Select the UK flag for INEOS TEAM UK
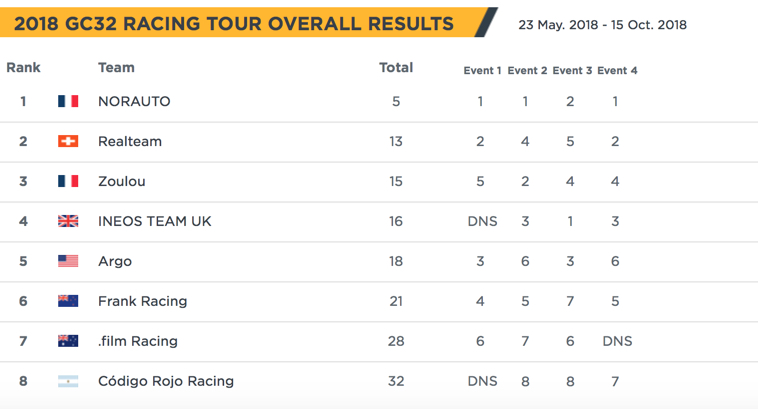The height and width of the screenshot is (409, 758). (68, 221)
